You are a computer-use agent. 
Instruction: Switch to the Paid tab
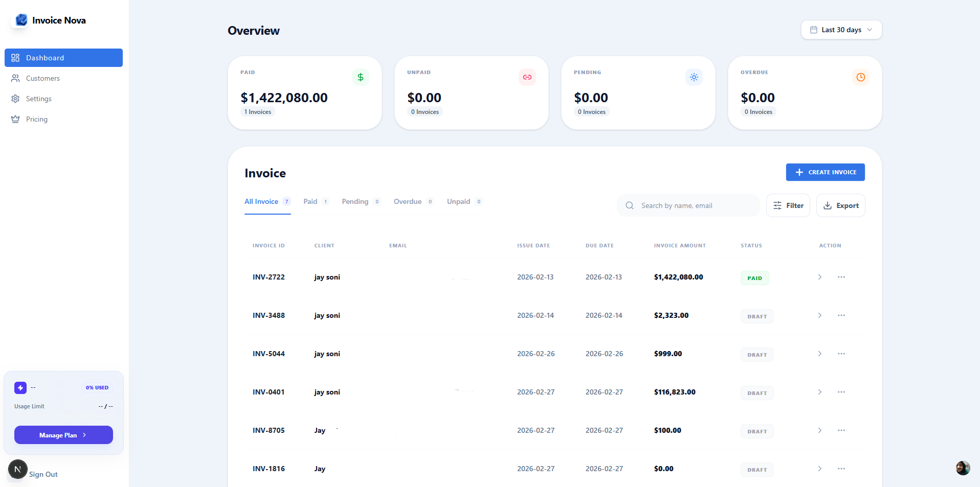coord(316,201)
